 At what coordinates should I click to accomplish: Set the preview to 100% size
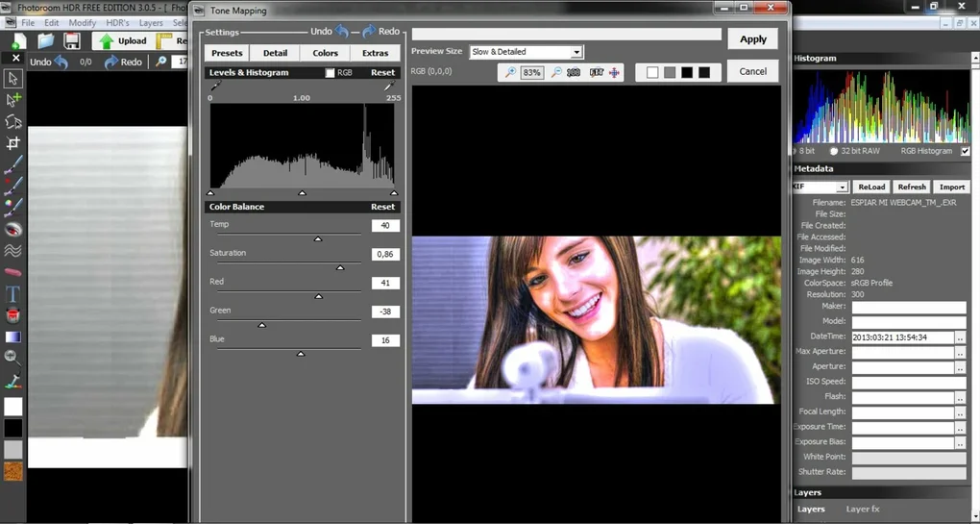[x=574, y=72]
